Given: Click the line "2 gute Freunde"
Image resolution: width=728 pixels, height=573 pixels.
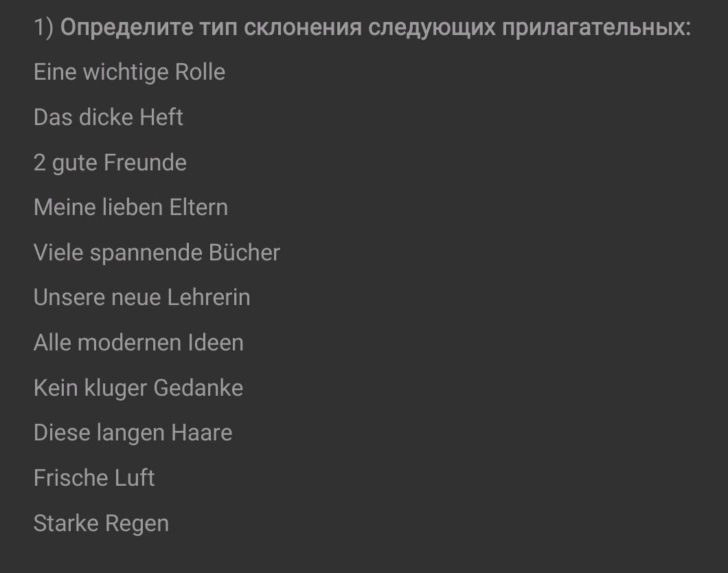Looking at the screenshot, I should click(x=110, y=163).
